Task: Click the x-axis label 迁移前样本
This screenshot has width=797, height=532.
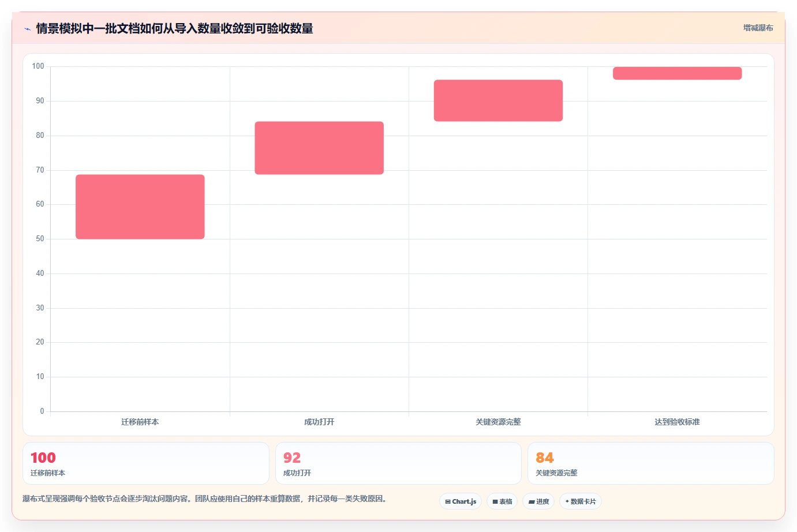Action: 140,422
